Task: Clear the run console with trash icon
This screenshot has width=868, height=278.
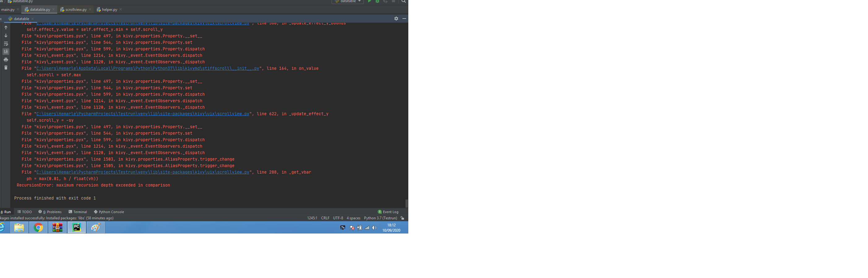Action: pos(6,67)
